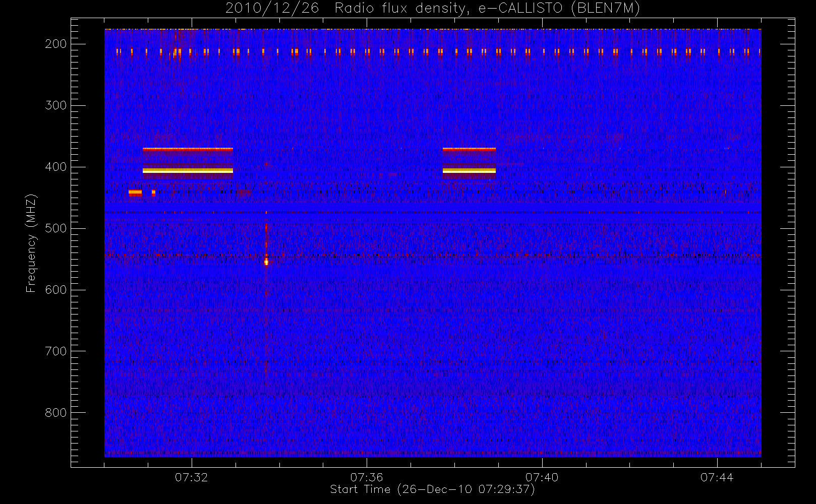816x504 pixels.
Task: Click the first yellow emission band near 405 MHz
Action: (x=188, y=171)
